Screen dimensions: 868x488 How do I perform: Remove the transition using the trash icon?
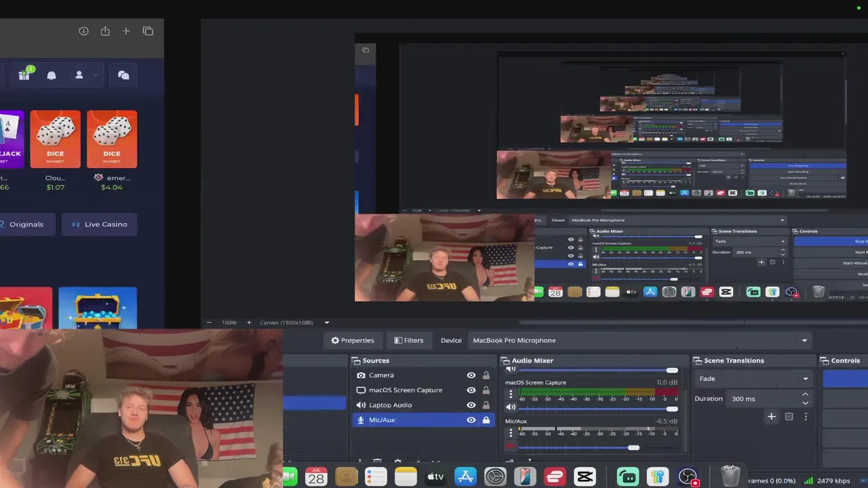click(x=789, y=417)
